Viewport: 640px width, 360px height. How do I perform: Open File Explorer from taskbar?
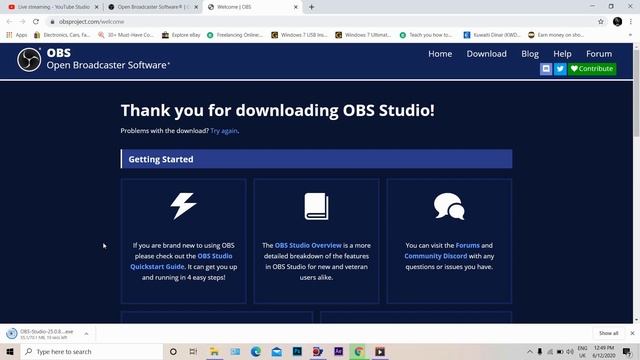(x=214, y=351)
